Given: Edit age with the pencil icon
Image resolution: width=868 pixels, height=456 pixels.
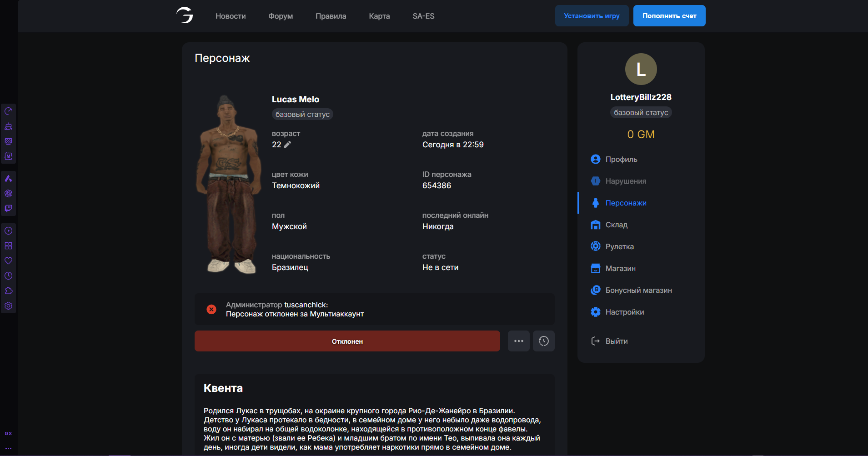Looking at the screenshot, I should [x=287, y=145].
